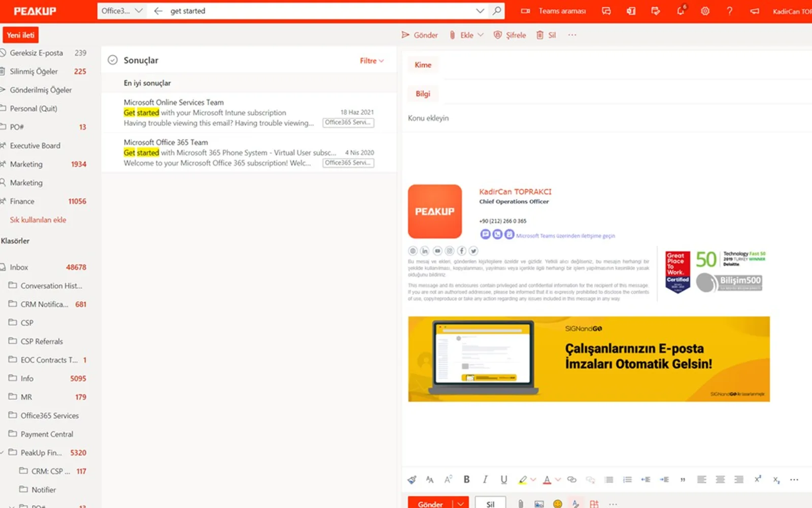This screenshot has width=812, height=508.
Task: Open the send options arrow beside Gönder
Action: [x=460, y=504]
